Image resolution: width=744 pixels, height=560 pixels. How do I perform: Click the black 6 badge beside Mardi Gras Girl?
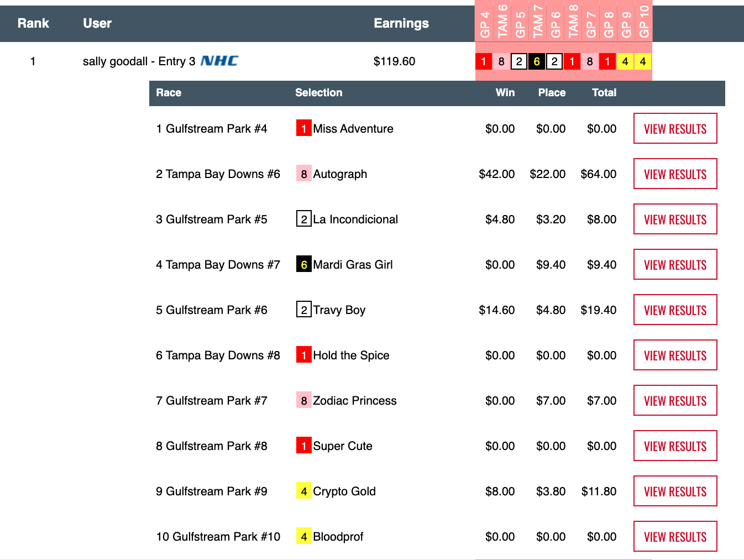pos(303,264)
